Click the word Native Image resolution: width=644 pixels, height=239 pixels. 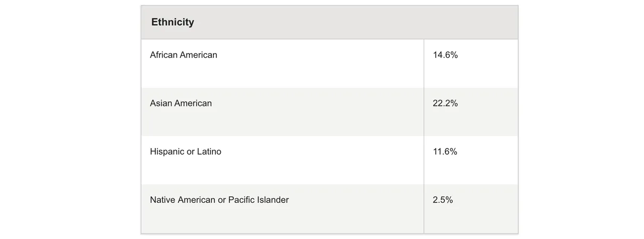161,199
